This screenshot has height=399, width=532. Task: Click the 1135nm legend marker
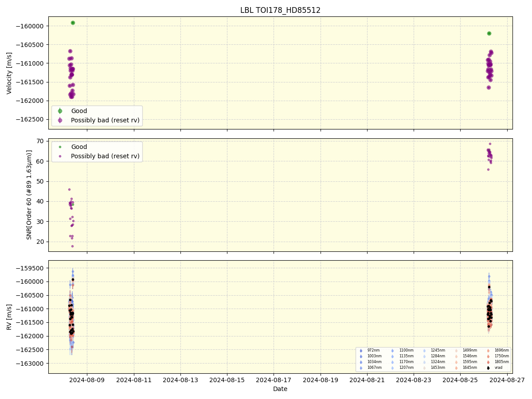tap(393, 356)
